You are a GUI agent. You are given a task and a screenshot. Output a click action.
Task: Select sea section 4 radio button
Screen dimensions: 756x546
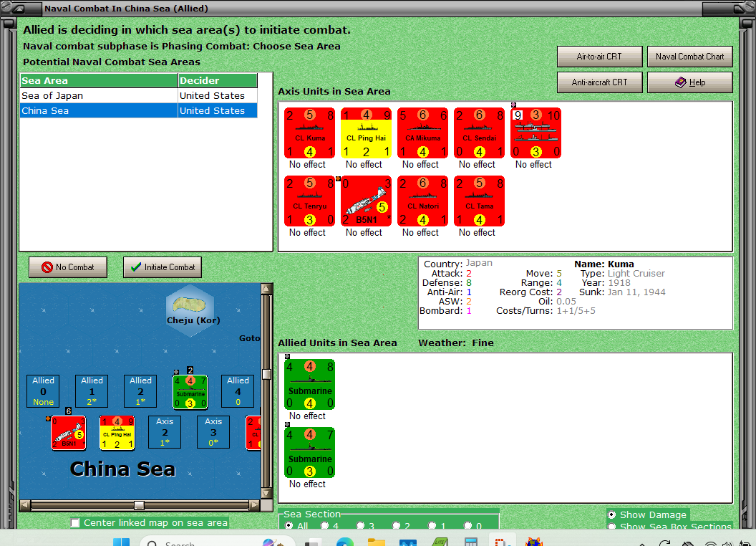[325, 526]
